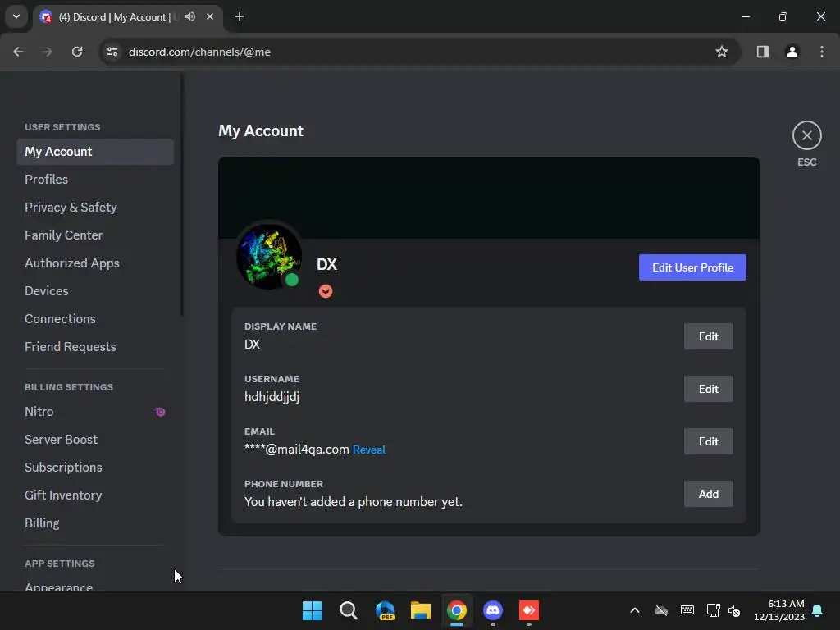Open the Connections settings page
The image size is (840, 630).
pyautogui.click(x=95, y=319)
